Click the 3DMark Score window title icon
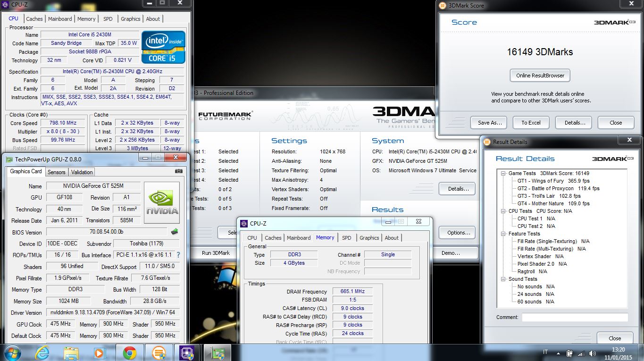Image resolution: width=644 pixels, height=361 pixels. [x=442, y=6]
